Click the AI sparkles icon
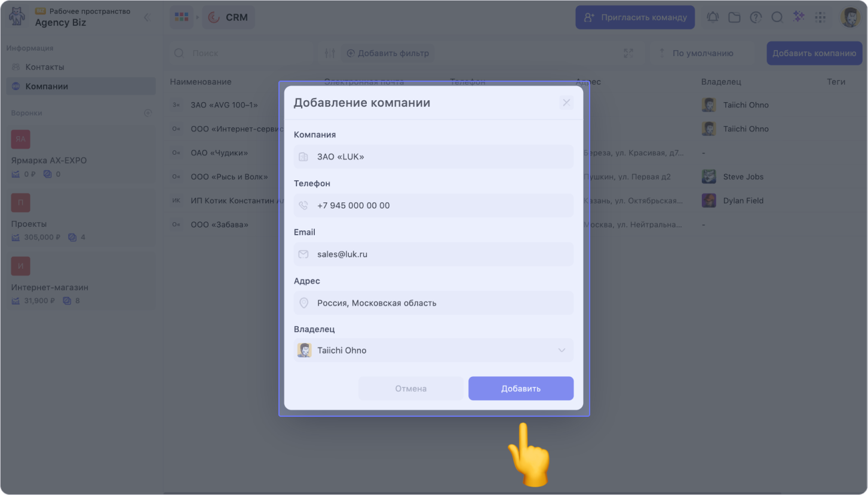 click(x=799, y=17)
